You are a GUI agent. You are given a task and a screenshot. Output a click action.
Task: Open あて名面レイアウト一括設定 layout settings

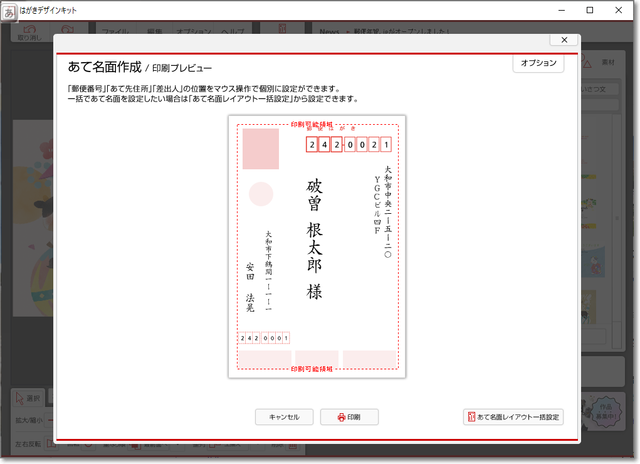513,416
